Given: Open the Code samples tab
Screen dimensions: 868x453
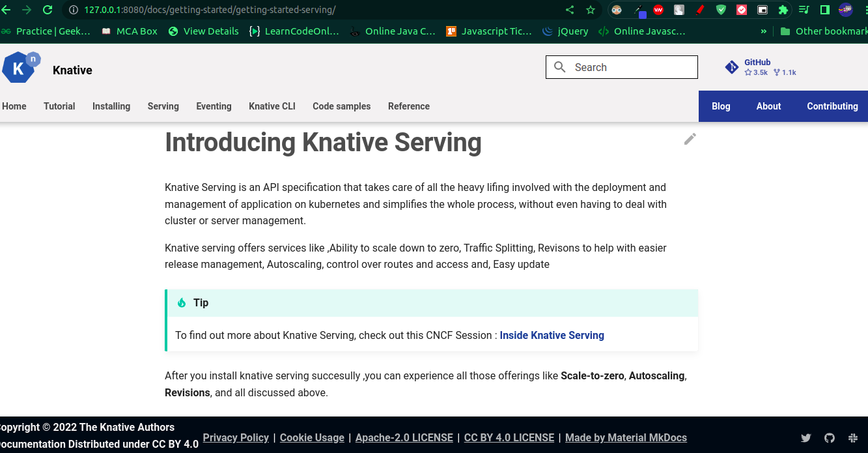Looking at the screenshot, I should 342,106.
